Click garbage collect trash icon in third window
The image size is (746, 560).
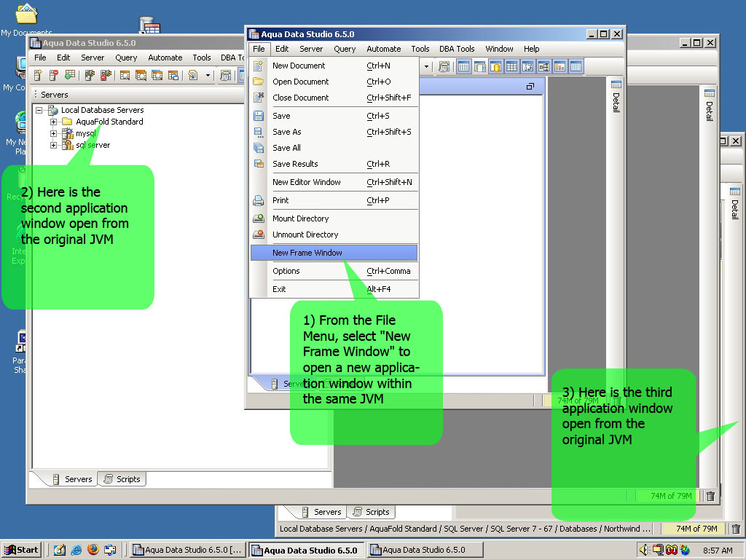coord(736,529)
